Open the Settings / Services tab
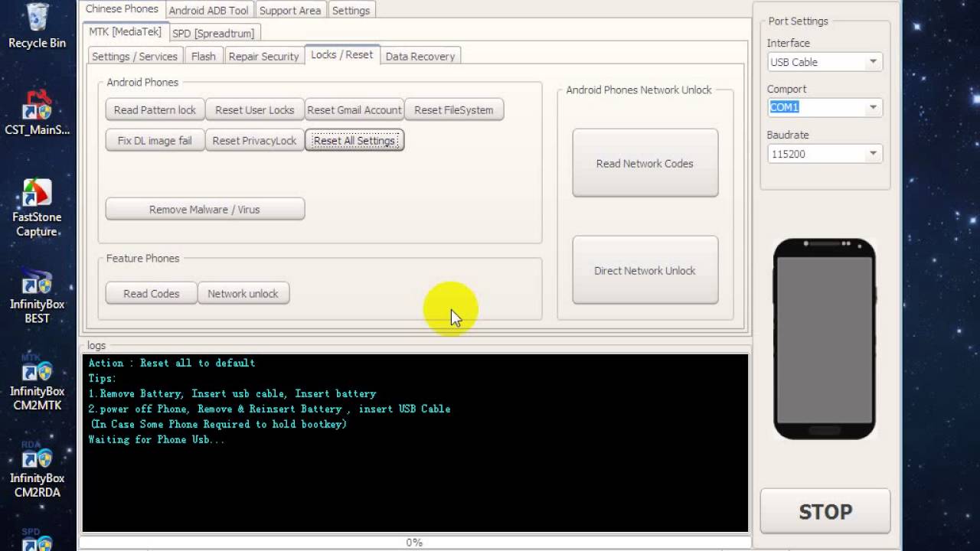This screenshot has width=980, height=551. pos(134,56)
